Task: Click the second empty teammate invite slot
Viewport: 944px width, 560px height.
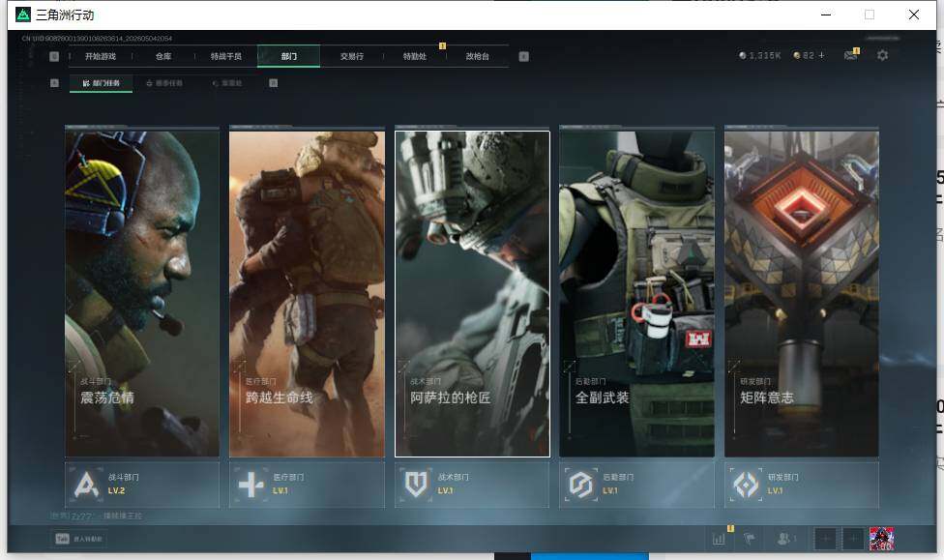Action: 852,539
